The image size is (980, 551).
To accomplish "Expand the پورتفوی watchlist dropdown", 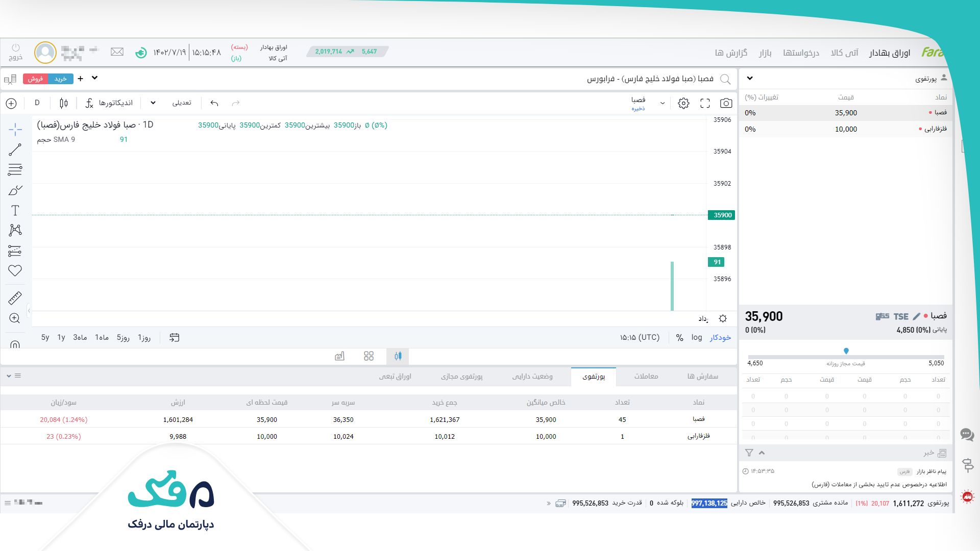I will (x=750, y=79).
